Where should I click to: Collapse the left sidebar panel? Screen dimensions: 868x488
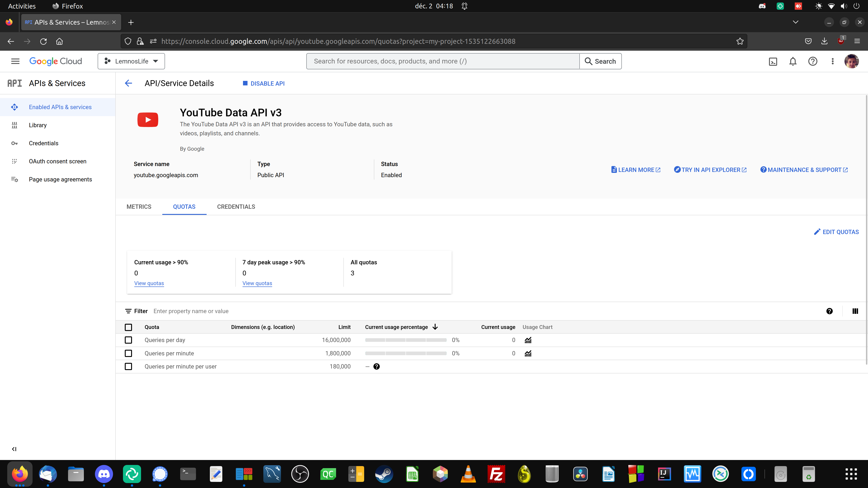click(x=14, y=449)
